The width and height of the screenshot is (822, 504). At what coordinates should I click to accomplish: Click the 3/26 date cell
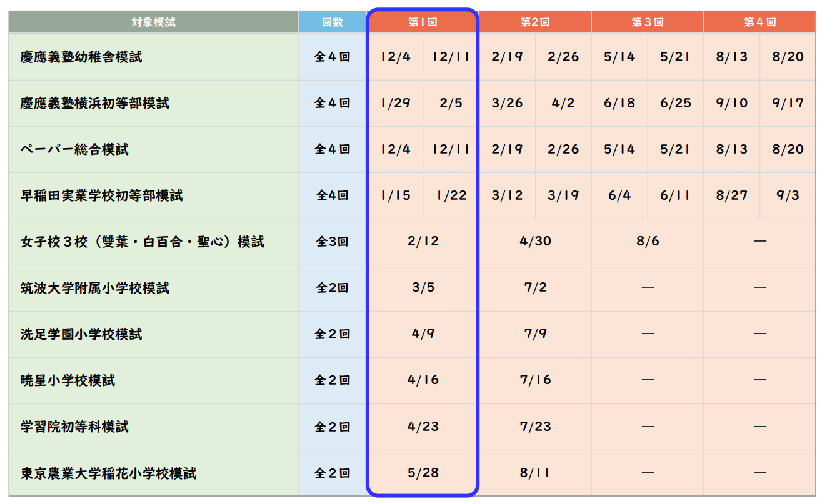point(507,103)
